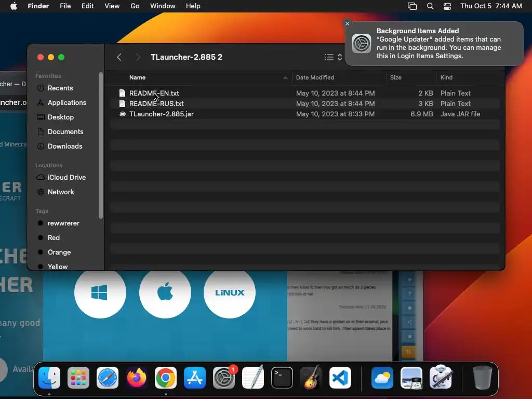Viewport: 532px width, 399px height.
Task: Select Applications in sidebar
Action: pyautogui.click(x=67, y=103)
